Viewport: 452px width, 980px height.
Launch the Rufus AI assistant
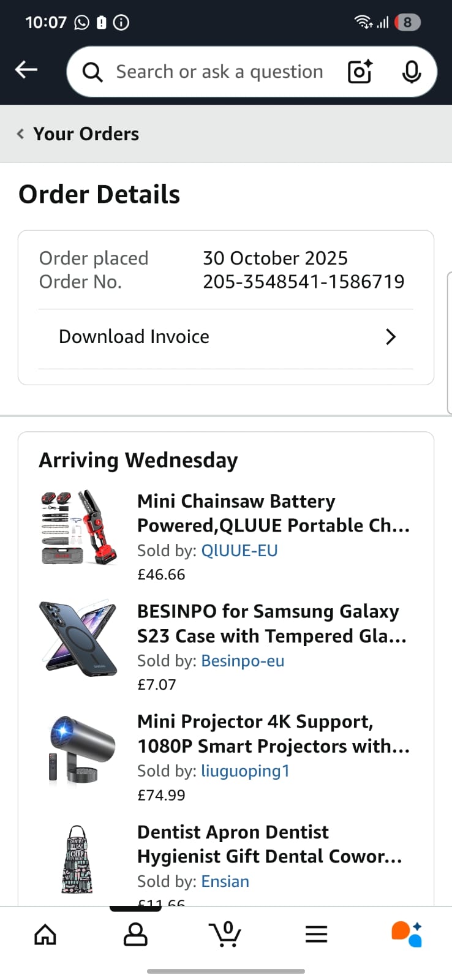(x=407, y=934)
